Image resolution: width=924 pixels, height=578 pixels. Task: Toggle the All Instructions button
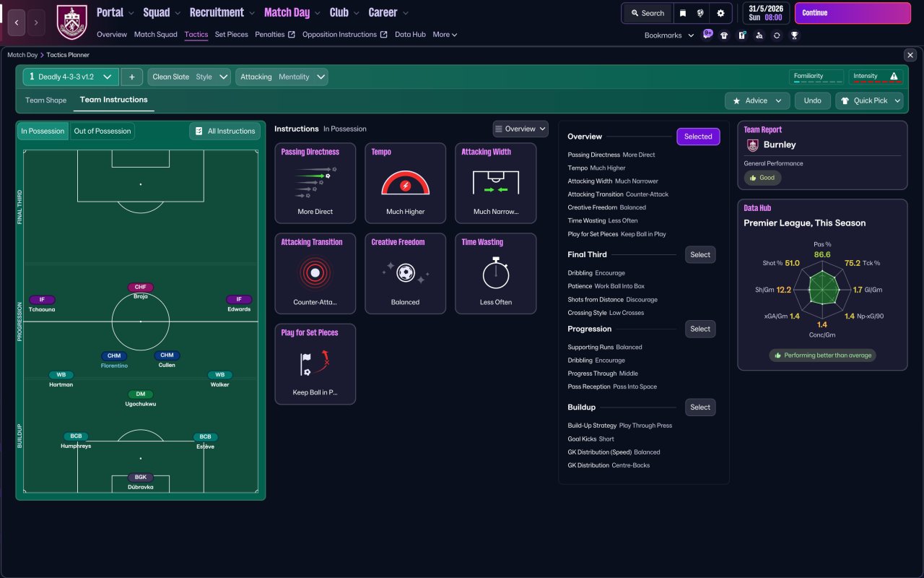(x=225, y=131)
